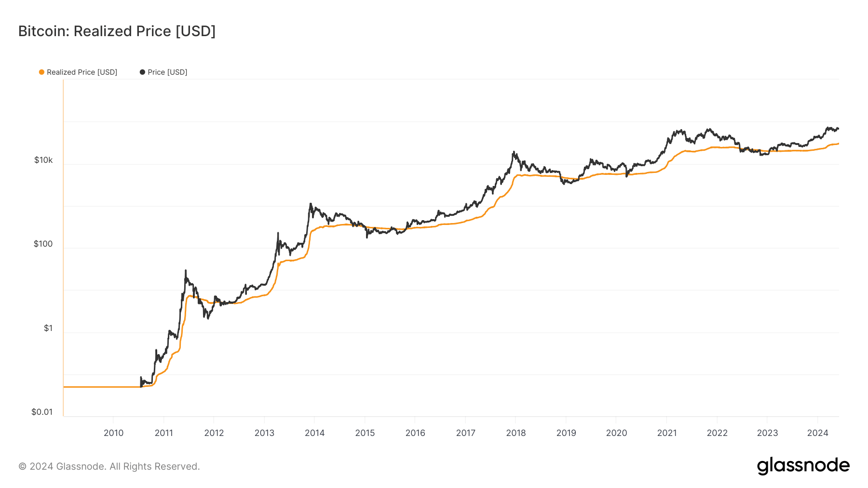Click the black Price legend dot
This screenshot has width=868, height=488.
click(142, 72)
